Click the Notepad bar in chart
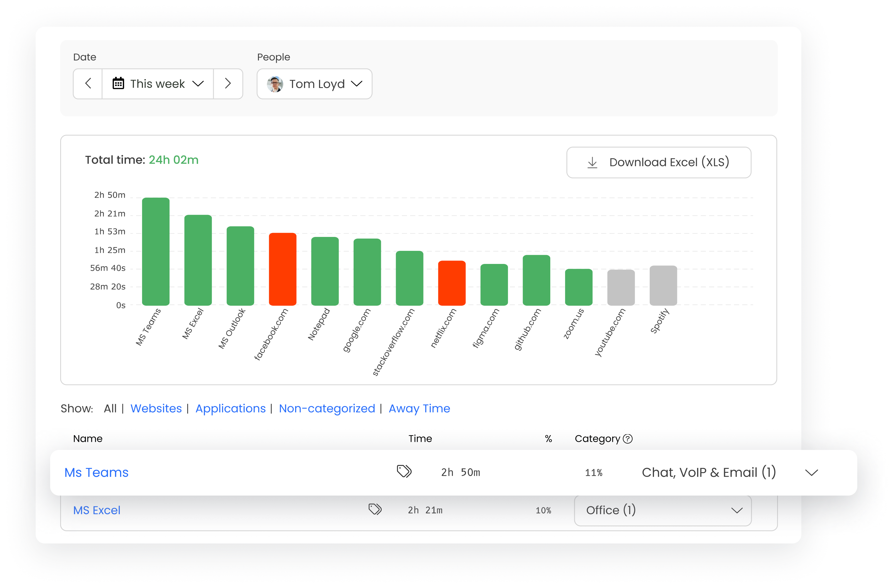Viewport: 893px width, 588px height. tap(325, 271)
